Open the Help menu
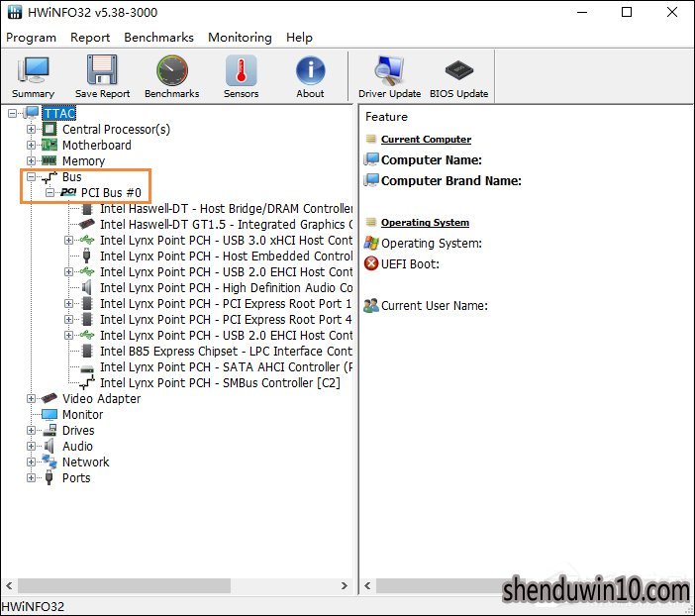Image resolution: width=695 pixels, height=616 pixels. point(299,38)
